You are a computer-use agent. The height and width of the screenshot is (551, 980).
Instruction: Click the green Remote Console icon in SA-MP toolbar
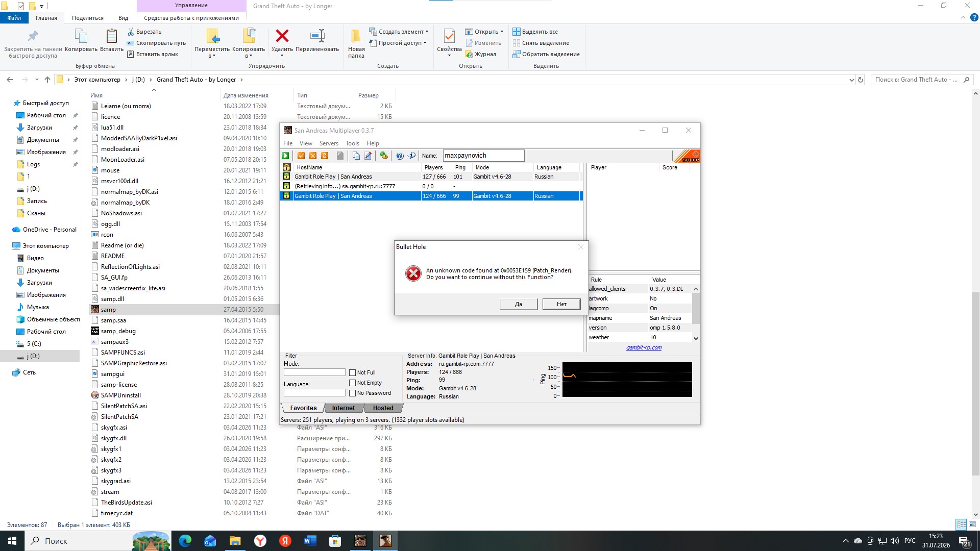pos(384,156)
